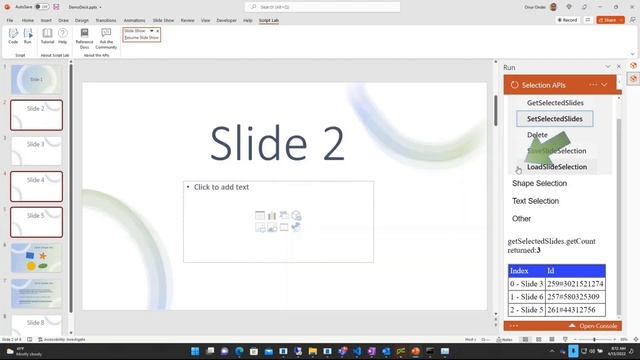This screenshot has width=640, height=360.
Task: Click the Run script icon in ribbon
Action: click(x=28, y=36)
